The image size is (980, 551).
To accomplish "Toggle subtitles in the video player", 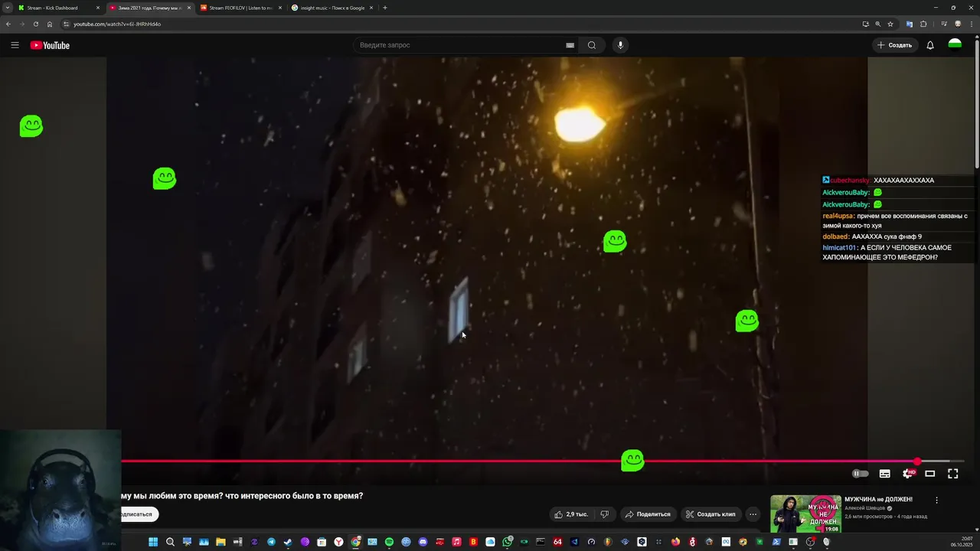I will tap(884, 474).
